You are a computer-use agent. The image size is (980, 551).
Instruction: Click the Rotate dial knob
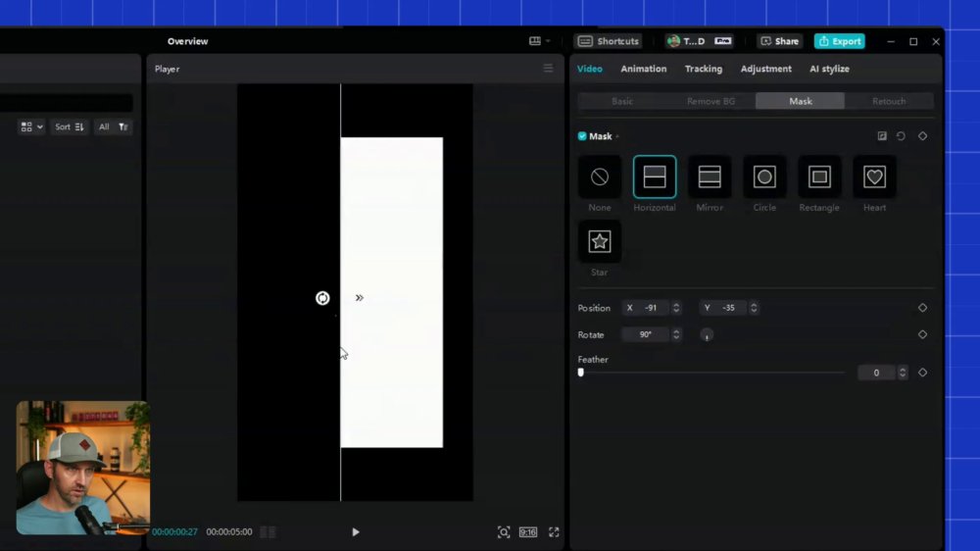707,335
